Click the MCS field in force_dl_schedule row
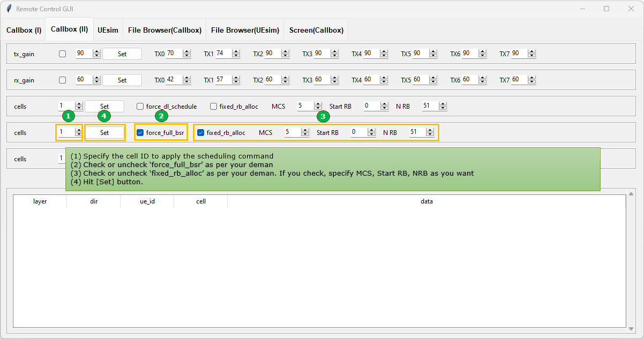Screen dimensions: 644x339 pos(305,106)
